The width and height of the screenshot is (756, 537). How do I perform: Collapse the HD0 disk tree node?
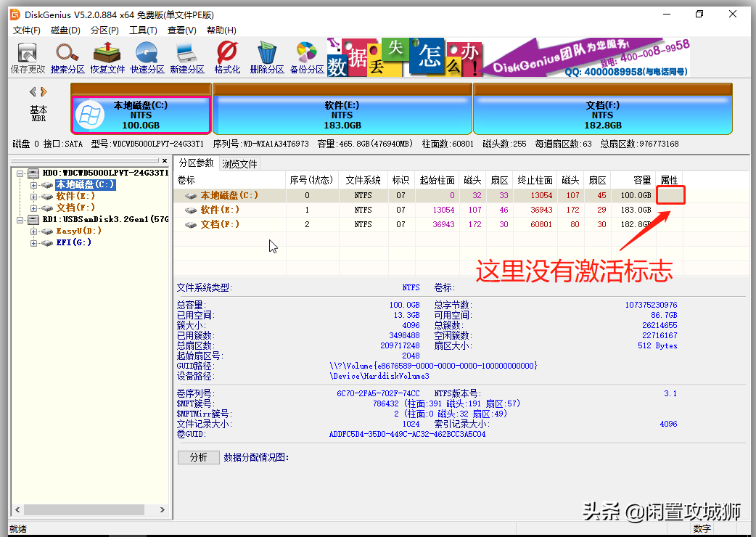tap(20, 173)
